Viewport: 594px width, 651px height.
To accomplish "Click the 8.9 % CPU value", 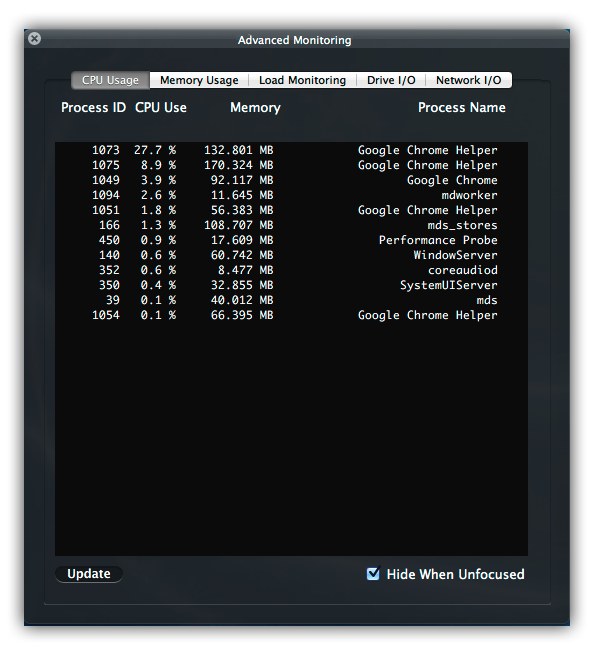I will point(158,165).
